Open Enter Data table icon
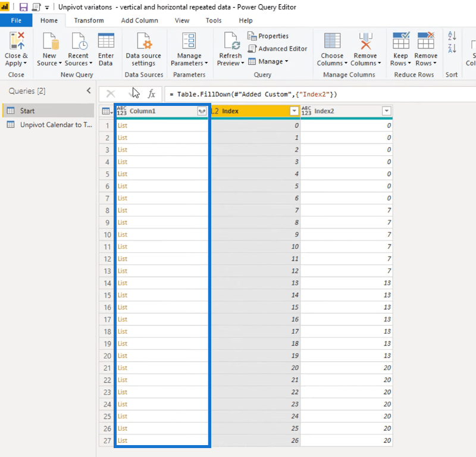This screenshot has width=476, height=457. coord(106,40)
